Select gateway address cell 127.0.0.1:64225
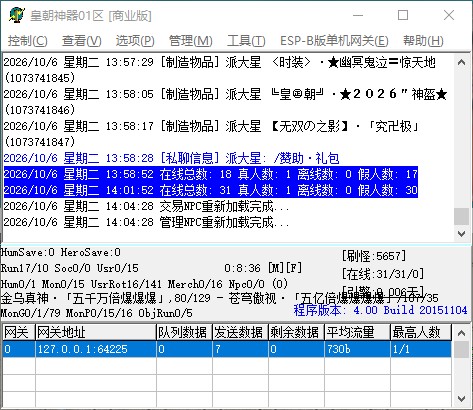The width and height of the screenshot is (473, 410). click(96, 349)
